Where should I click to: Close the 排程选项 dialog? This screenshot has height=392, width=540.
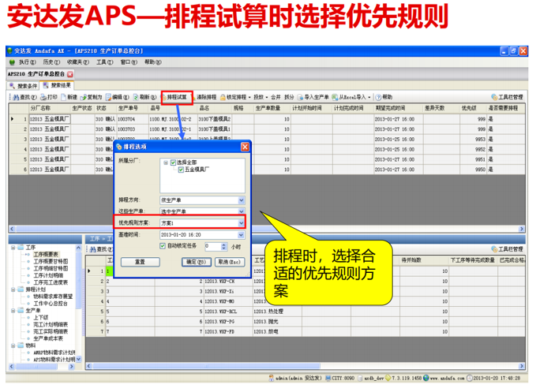[245, 147]
